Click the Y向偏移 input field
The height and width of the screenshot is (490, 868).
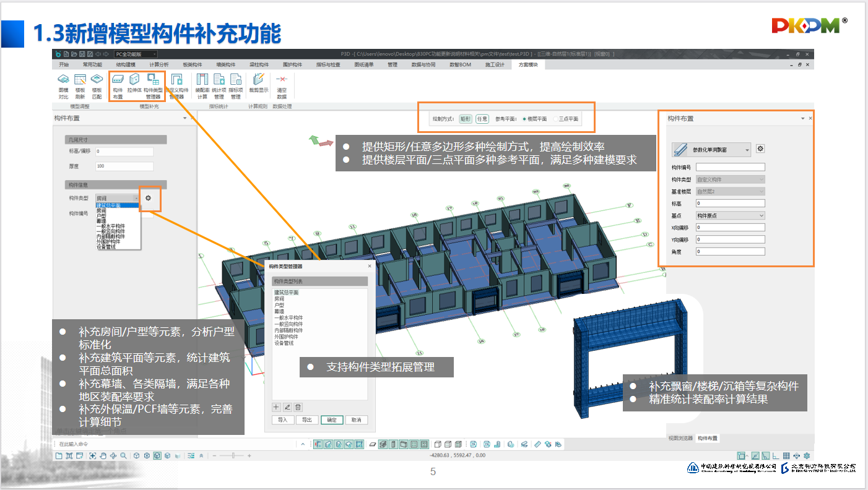tap(731, 239)
